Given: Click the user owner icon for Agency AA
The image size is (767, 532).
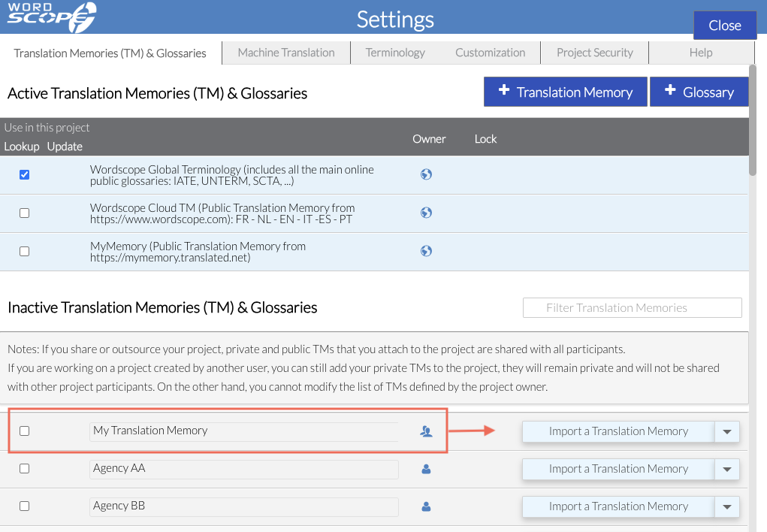Looking at the screenshot, I should click(x=426, y=469).
